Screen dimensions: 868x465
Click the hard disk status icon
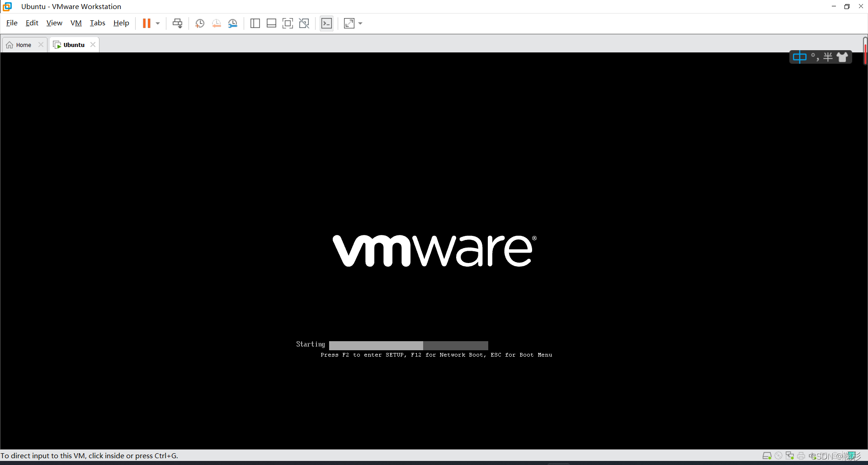pyautogui.click(x=767, y=456)
